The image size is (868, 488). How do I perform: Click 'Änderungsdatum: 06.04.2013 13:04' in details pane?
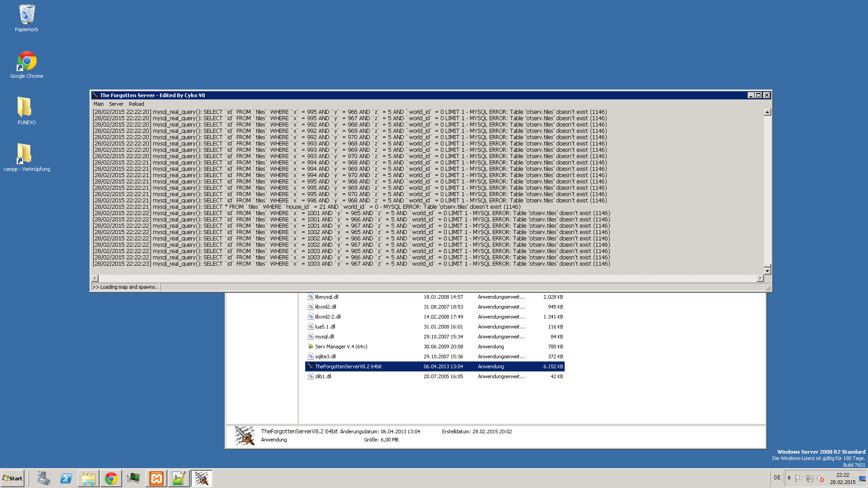pos(380,432)
